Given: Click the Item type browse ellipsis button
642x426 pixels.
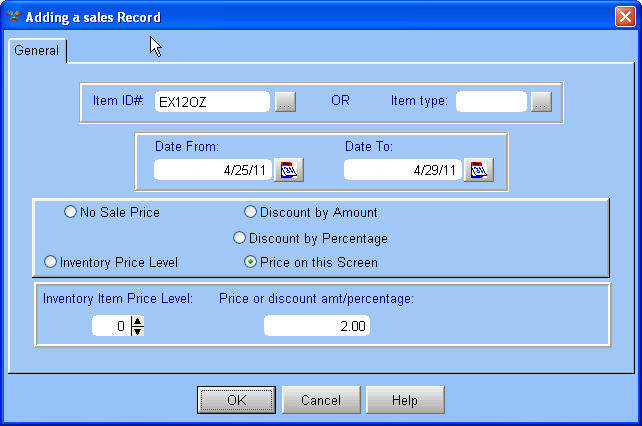Looking at the screenshot, I should coord(541,102).
